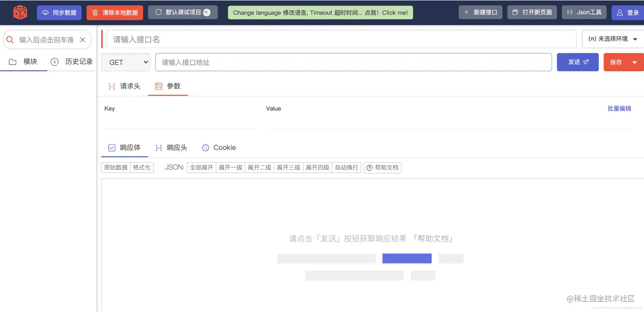Click the paper plane icon on send button
This screenshot has width=644, height=312.
click(x=586, y=62)
